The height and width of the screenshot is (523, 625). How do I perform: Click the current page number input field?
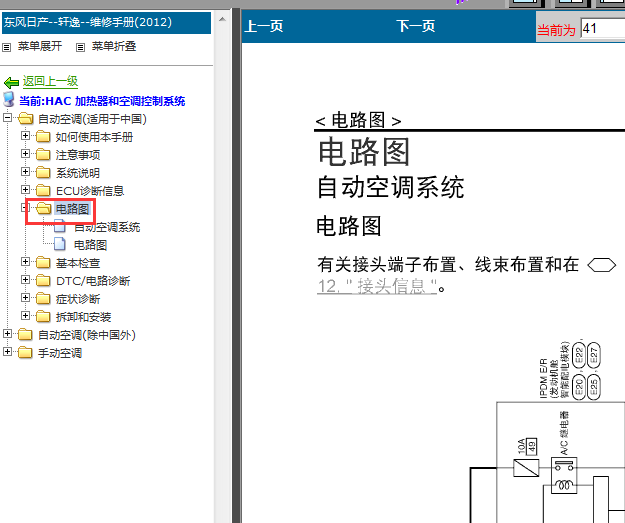[601, 28]
